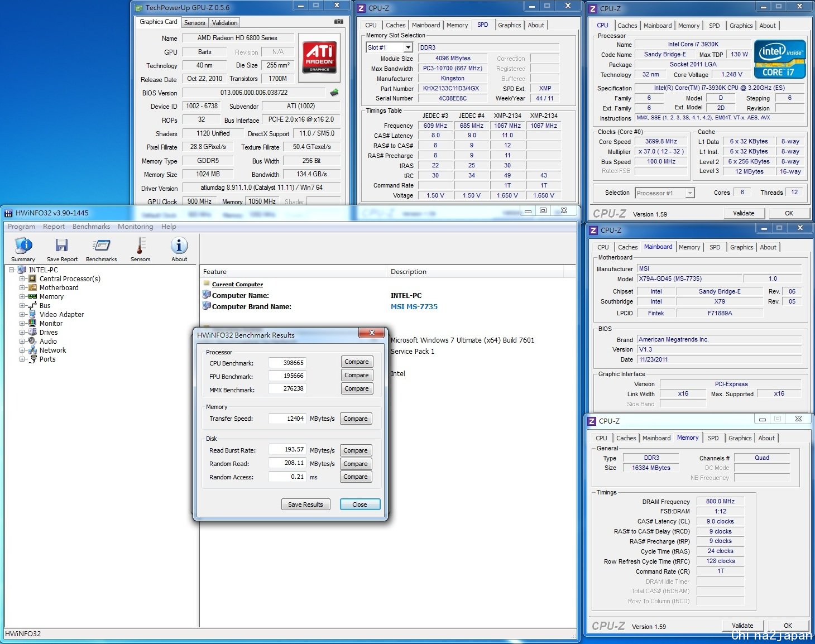
Task: Click Validate in CPU-Z CPU window
Action: pos(744,213)
